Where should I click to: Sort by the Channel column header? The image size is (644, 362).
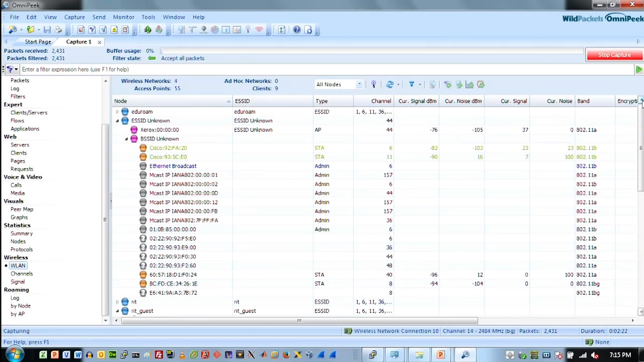click(373, 101)
